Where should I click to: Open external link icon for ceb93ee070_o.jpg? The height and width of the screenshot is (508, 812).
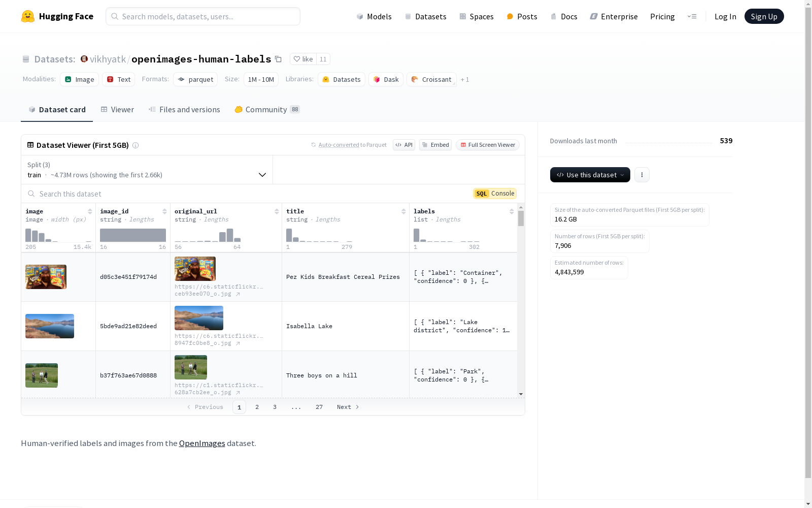[238, 294]
